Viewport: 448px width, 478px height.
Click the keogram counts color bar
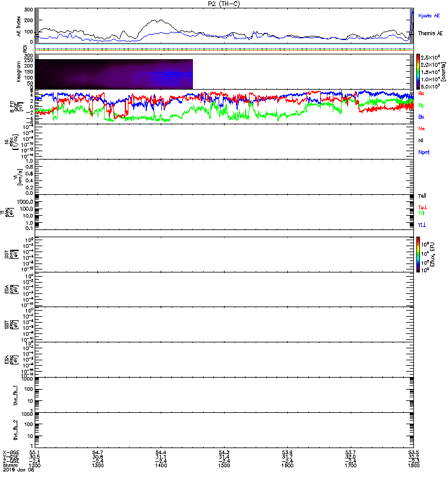coord(419,71)
